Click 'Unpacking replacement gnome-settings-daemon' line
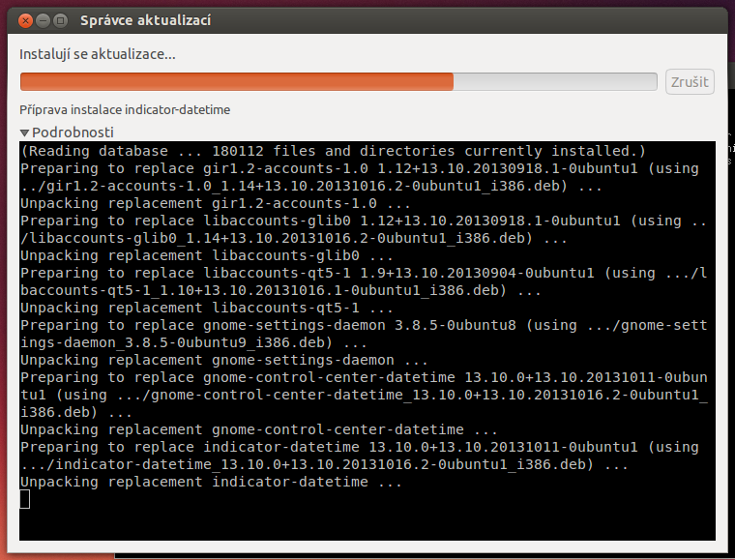Viewport: 735px width, 560px height. [224, 360]
